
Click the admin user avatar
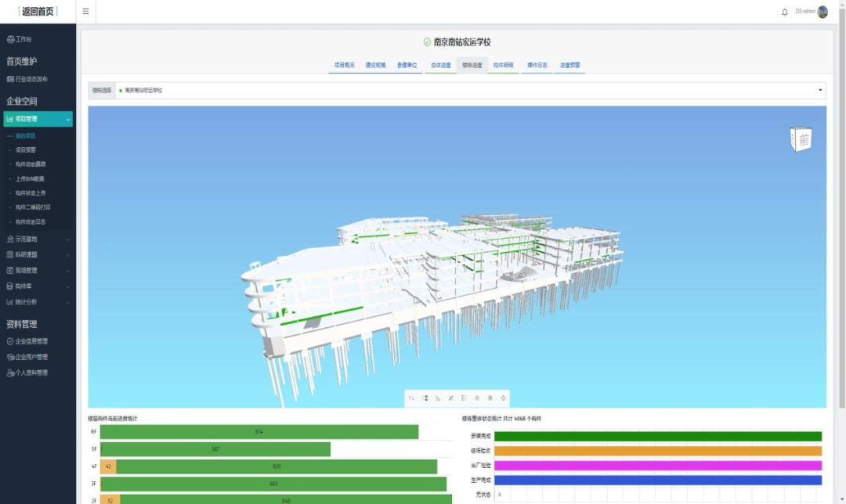click(x=822, y=12)
